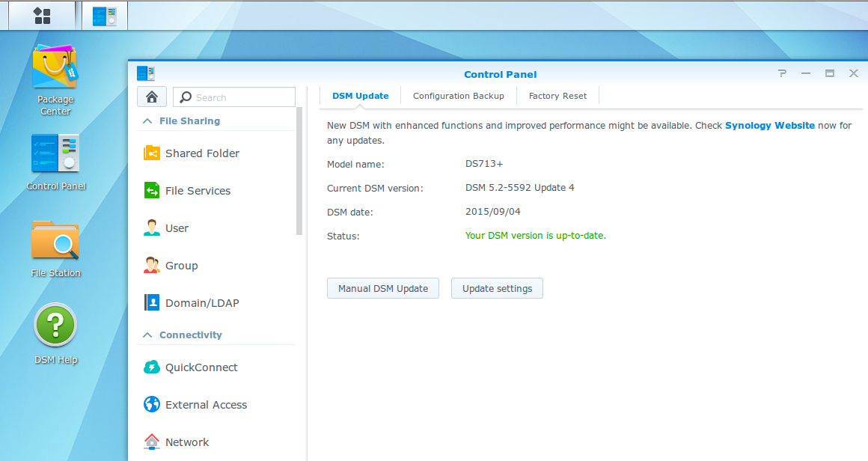Maximize the Control Panel window

[x=830, y=73]
